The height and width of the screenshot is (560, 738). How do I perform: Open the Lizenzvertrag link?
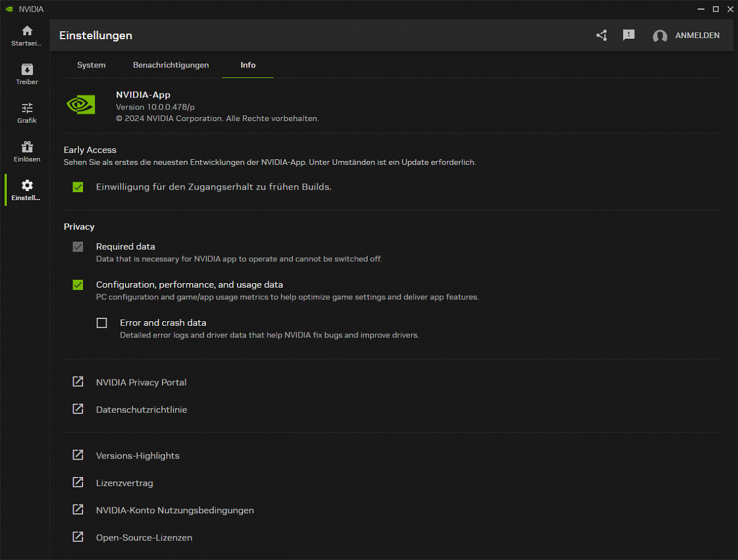tap(125, 483)
